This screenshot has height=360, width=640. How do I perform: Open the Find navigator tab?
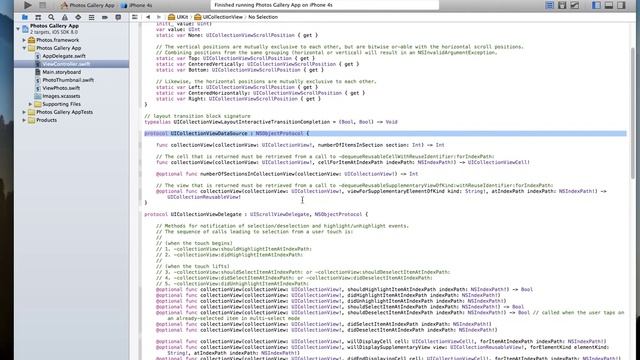[51, 17]
